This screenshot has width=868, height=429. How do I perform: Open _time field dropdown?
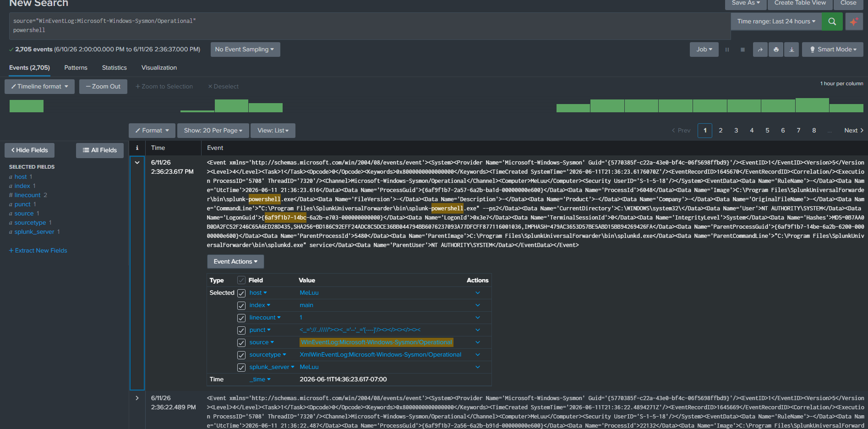tap(260, 379)
